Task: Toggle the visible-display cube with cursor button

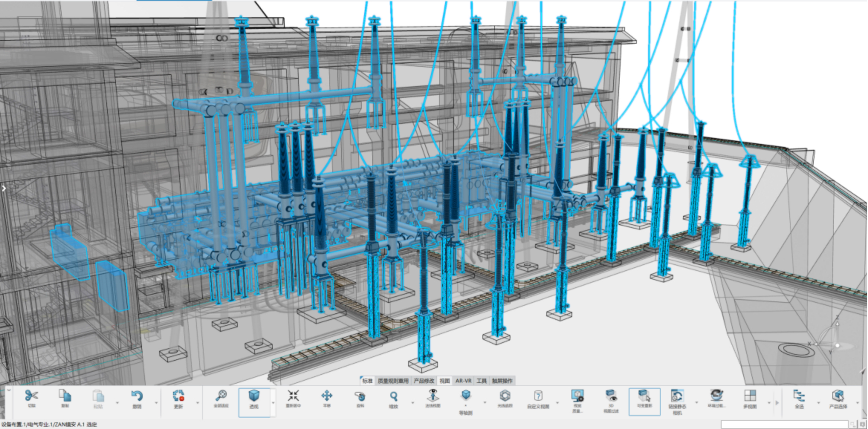Action: [644, 396]
